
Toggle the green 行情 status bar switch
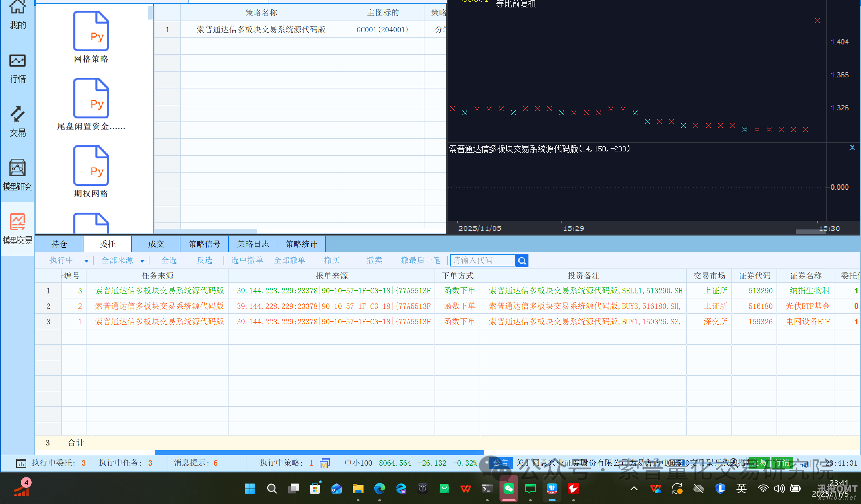[x=782, y=463]
